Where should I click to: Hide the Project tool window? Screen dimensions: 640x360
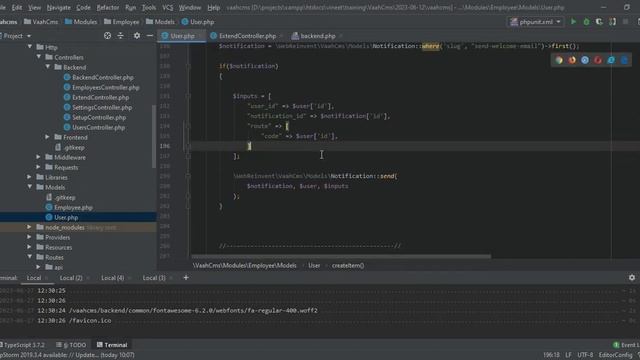150,36
